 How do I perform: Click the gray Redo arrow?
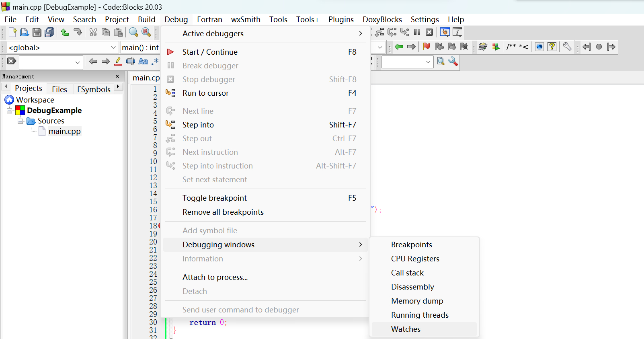(x=78, y=32)
